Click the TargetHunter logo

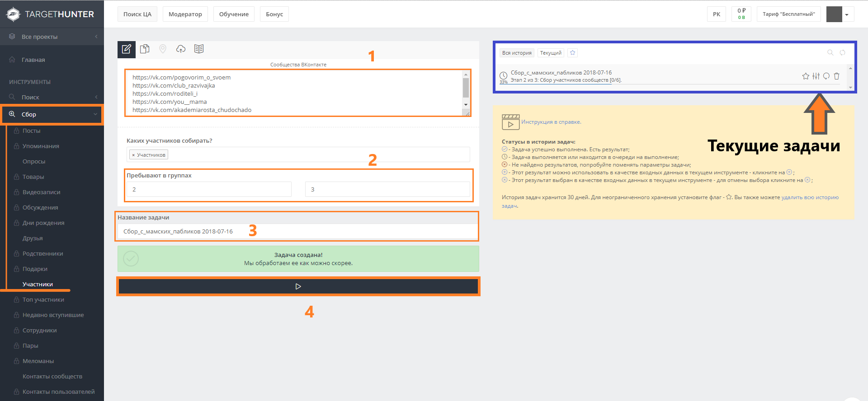point(50,14)
